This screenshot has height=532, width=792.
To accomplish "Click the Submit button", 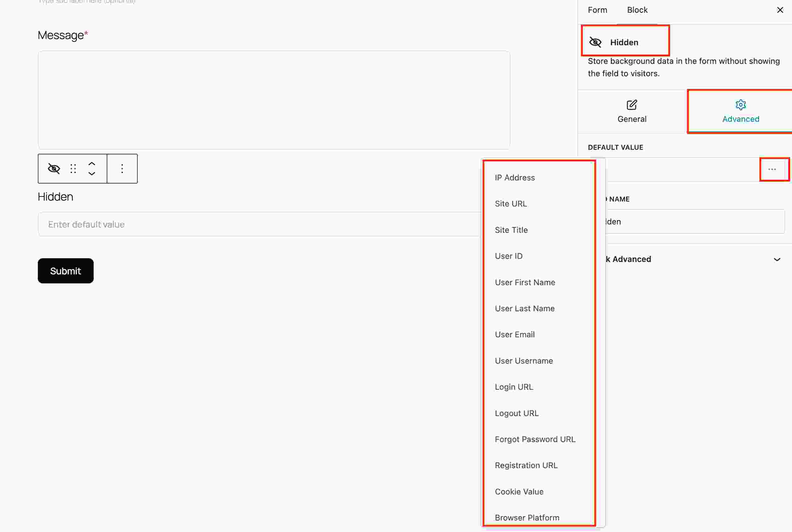I will (x=65, y=271).
